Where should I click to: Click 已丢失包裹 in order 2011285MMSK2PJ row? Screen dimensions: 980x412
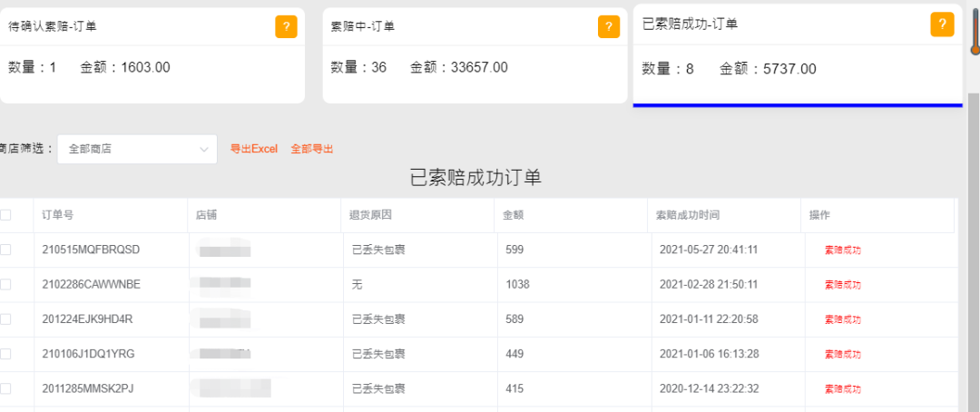click(x=378, y=388)
